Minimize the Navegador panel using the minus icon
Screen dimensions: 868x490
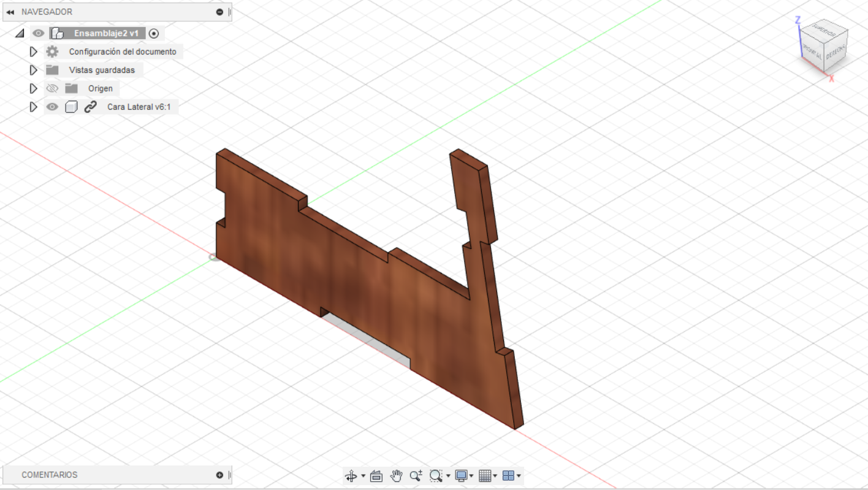click(x=219, y=12)
